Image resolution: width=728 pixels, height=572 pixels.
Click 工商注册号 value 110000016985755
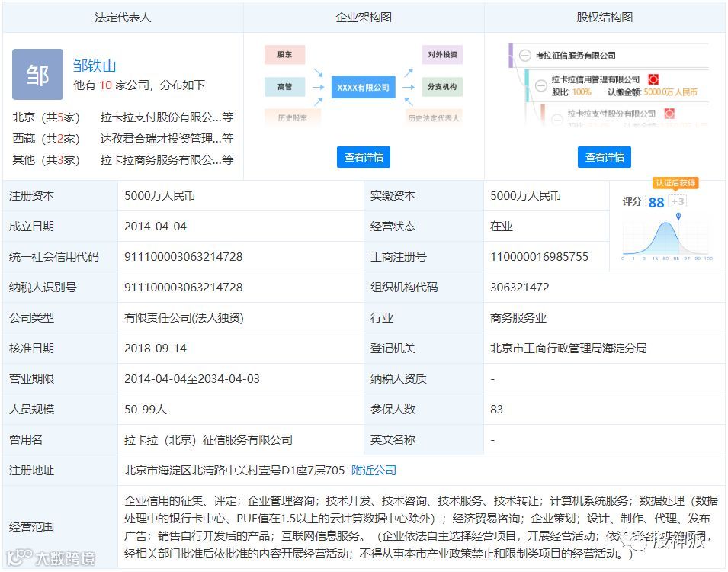(x=539, y=256)
